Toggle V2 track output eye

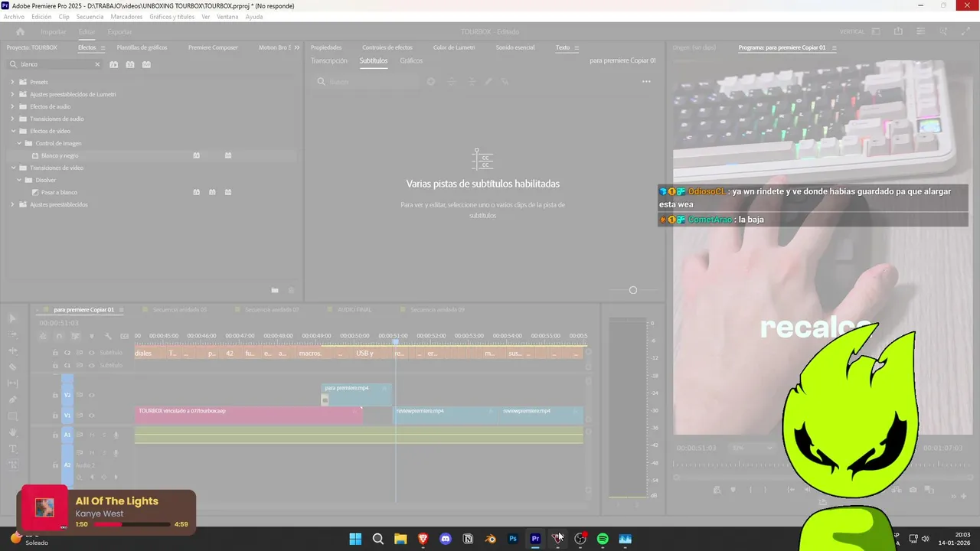click(92, 395)
